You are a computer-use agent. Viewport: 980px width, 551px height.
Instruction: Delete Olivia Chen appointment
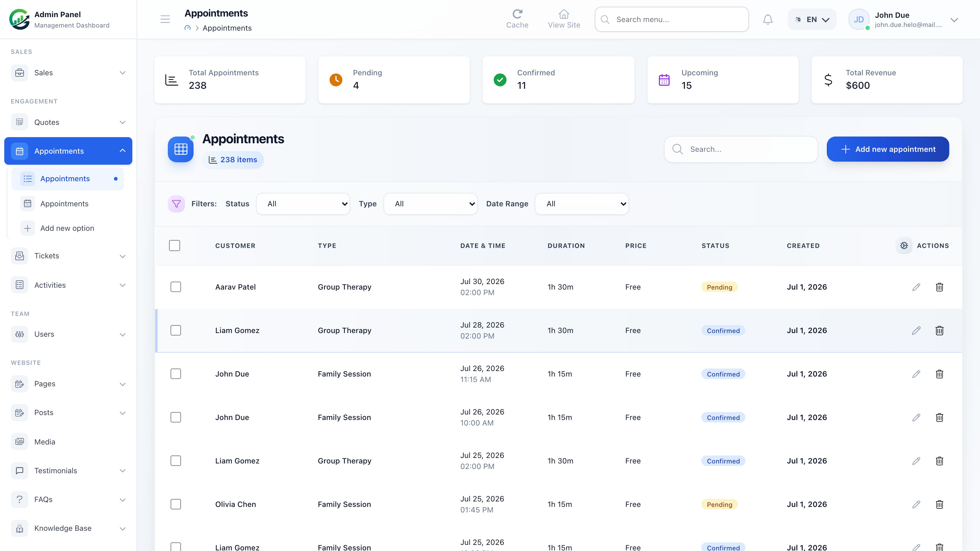point(939,504)
